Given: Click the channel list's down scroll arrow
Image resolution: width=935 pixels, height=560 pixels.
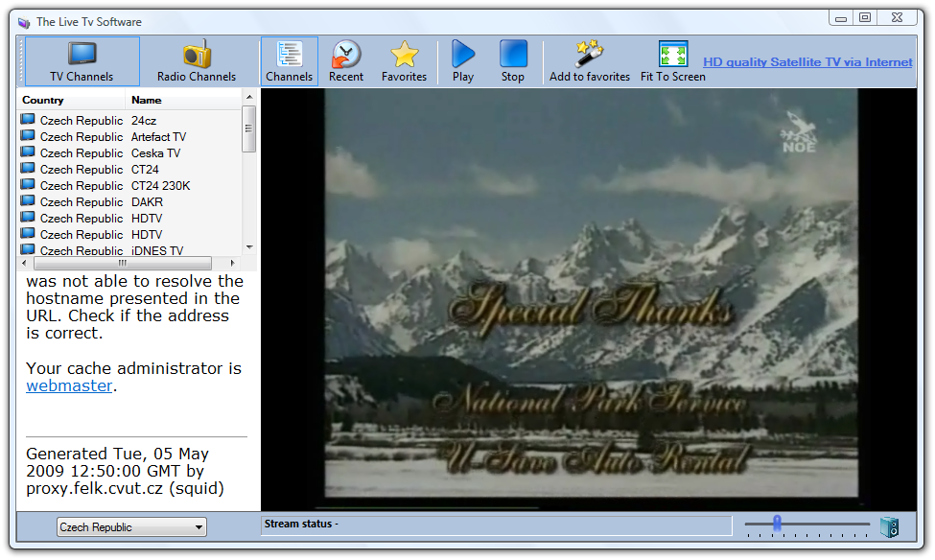Looking at the screenshot, I should tap(249, 246).
